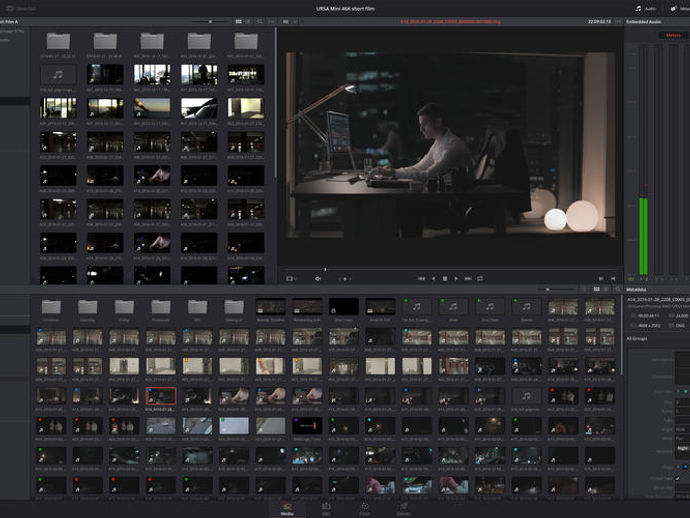The image size is (690, 518).
Task: Go to first frame of clip
Action: pyautogui.click(x=421, y=279)
